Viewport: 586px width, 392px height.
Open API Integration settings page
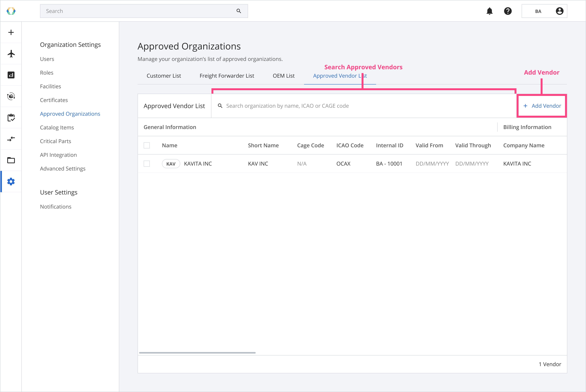[x=58, y=155]
